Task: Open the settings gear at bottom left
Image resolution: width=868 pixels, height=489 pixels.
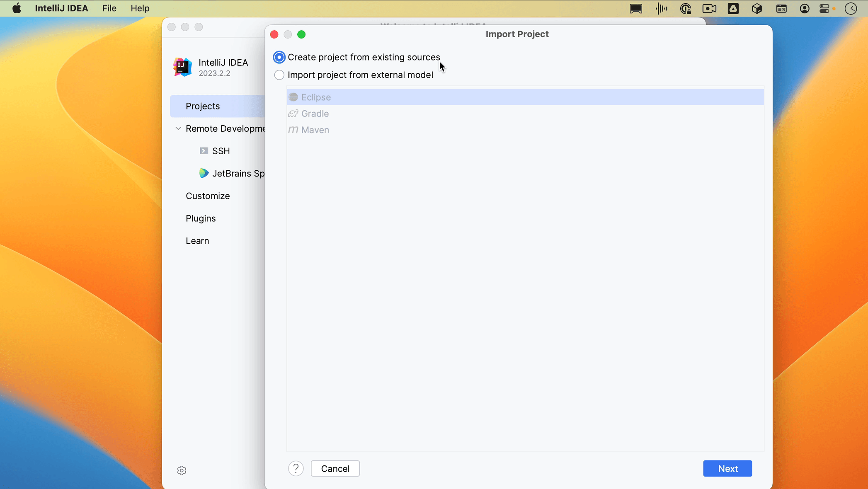Action: [x=182, y=470]
